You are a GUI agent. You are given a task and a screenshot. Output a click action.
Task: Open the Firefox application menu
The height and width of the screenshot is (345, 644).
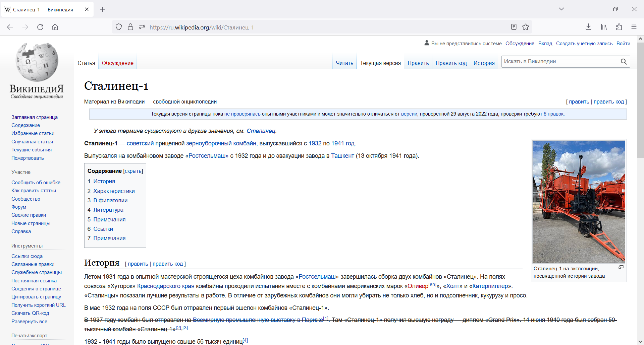click(634, 27)
